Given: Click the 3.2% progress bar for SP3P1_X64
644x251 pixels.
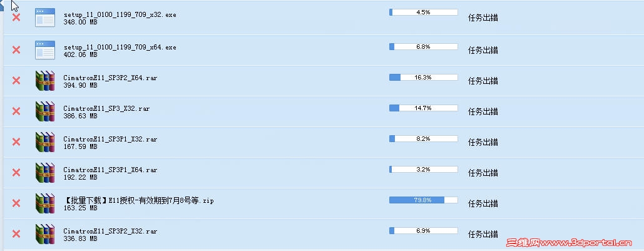Looking at the screenshot, I should point(423,170).
